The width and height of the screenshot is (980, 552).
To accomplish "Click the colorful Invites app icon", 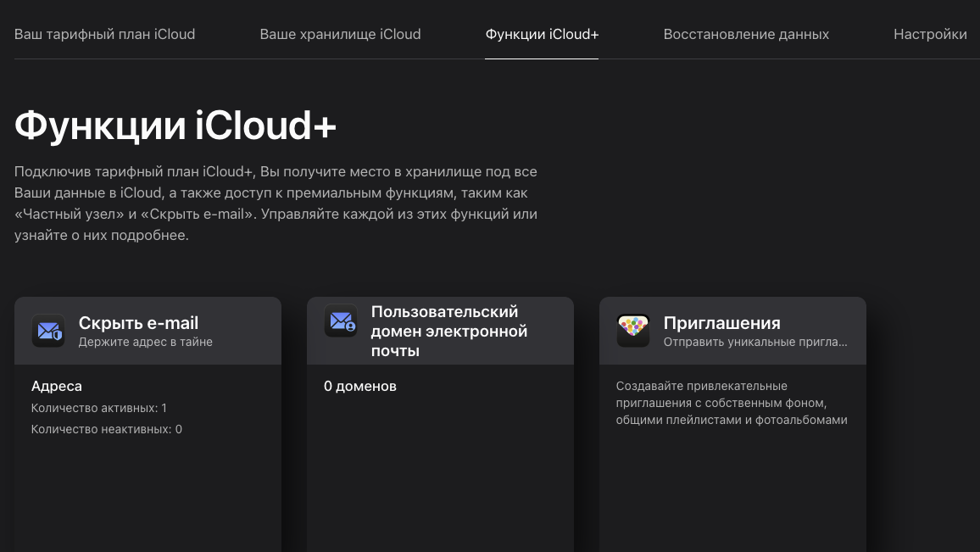I will coord(633,331).
